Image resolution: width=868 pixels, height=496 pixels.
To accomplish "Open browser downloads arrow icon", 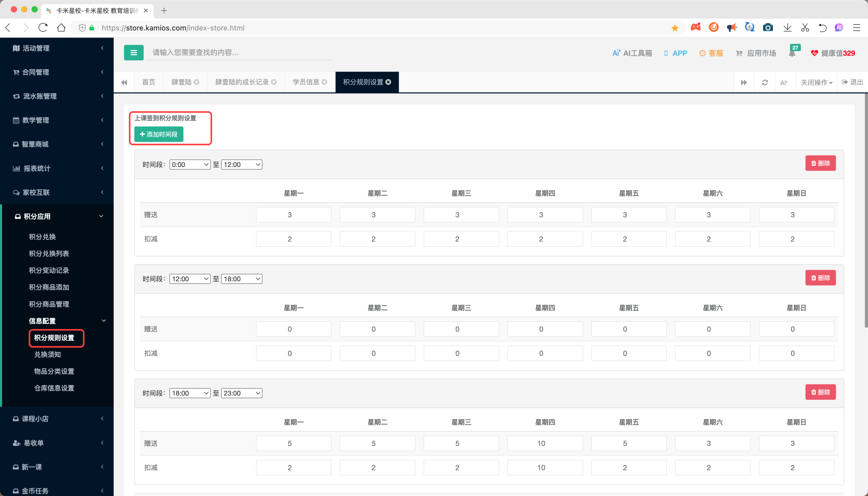I will [x=787, y=27].
